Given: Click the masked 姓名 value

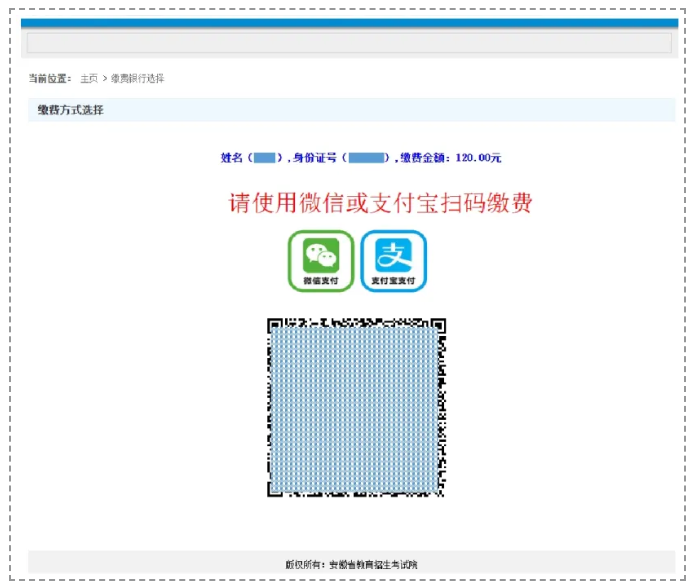Looking at the screenshot, I should pos(264,158).
